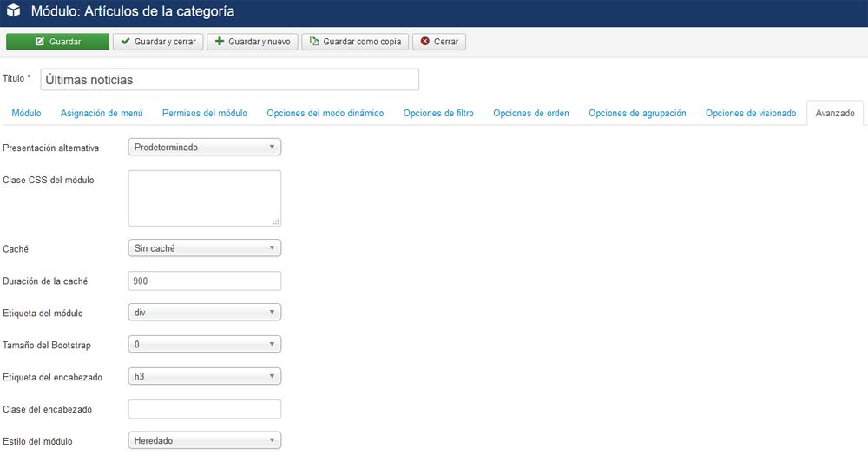
Task: Open the Opciones de filtro tab
Action: [x=438, y=113]
